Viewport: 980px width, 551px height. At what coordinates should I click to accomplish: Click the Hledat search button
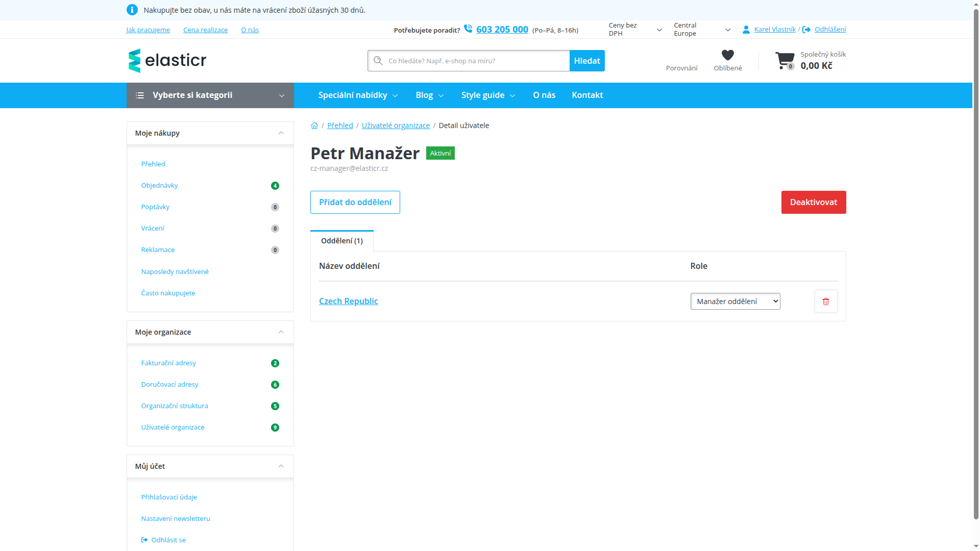click(x=587, y=61)
